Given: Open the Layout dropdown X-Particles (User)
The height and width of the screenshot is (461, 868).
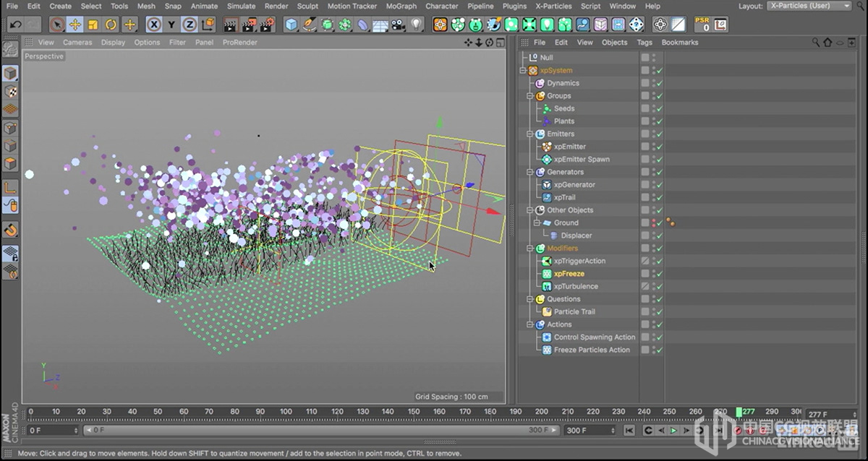Looking at the screenshot, I should click(811, 6).
